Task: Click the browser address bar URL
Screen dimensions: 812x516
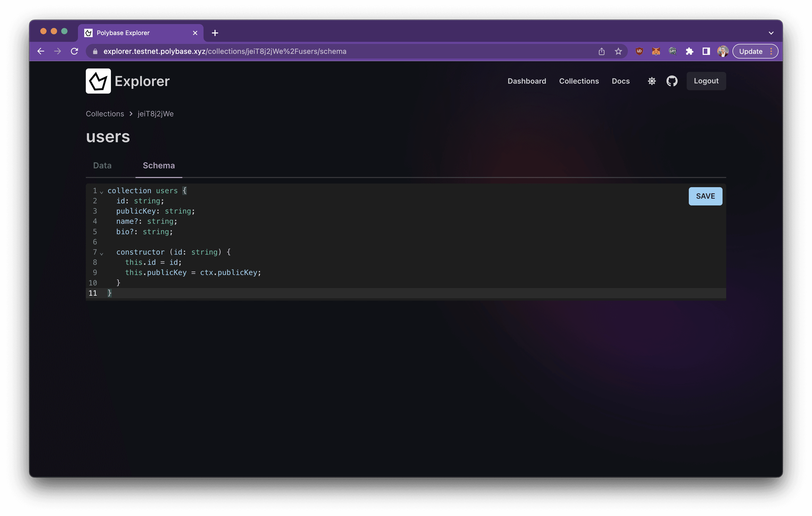Action: click(x=224, y=51)
